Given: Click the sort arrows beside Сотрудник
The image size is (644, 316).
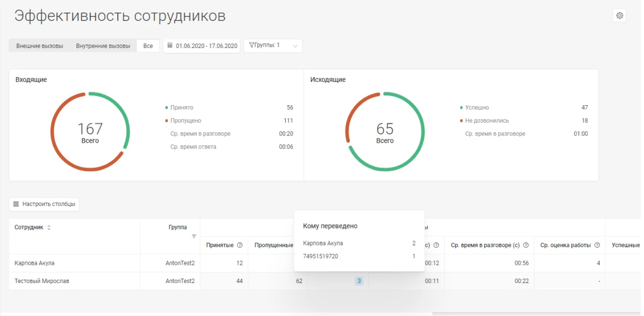Looking at the screenshot, I should point(49,228).
